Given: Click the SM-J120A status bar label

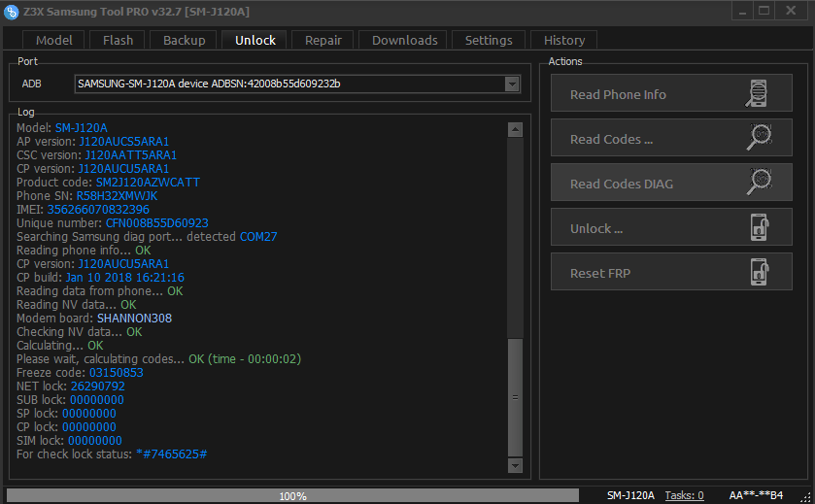Looking at the screenshot, I should click(630, 495).
